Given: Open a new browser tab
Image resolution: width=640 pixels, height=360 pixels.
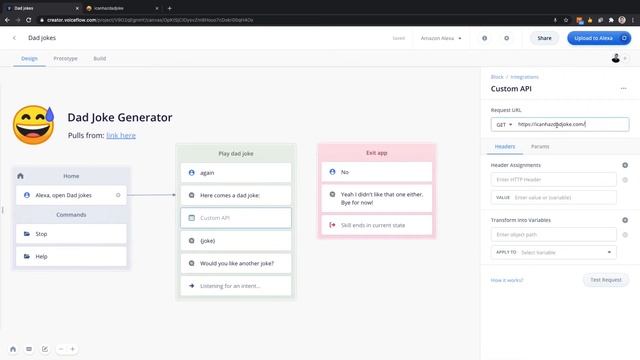Looking at the screenshot, I should [x=169, y=8].
